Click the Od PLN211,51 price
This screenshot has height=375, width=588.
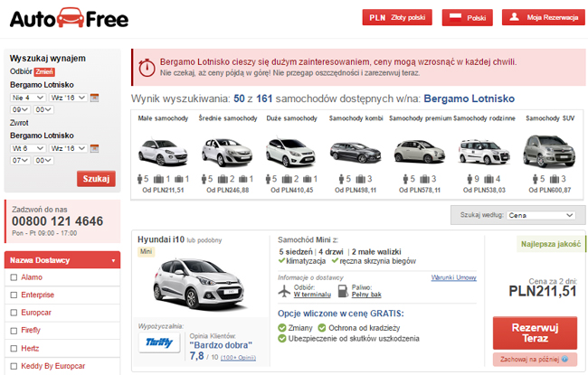(x=163, y=190)
